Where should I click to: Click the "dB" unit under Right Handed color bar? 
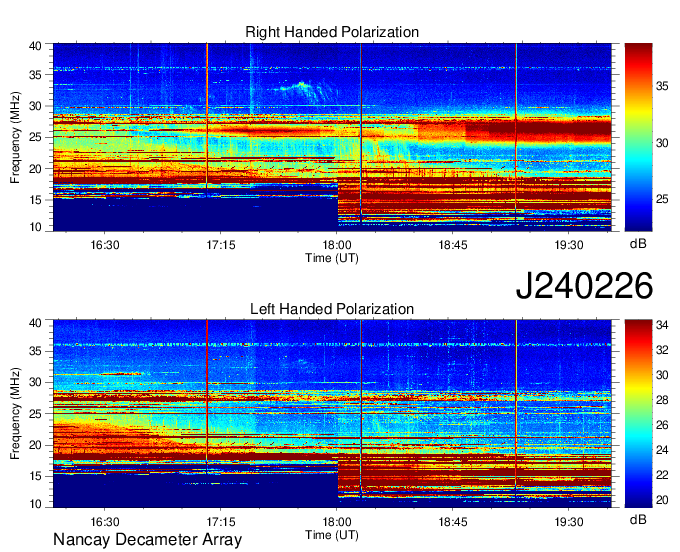(638, 244)
